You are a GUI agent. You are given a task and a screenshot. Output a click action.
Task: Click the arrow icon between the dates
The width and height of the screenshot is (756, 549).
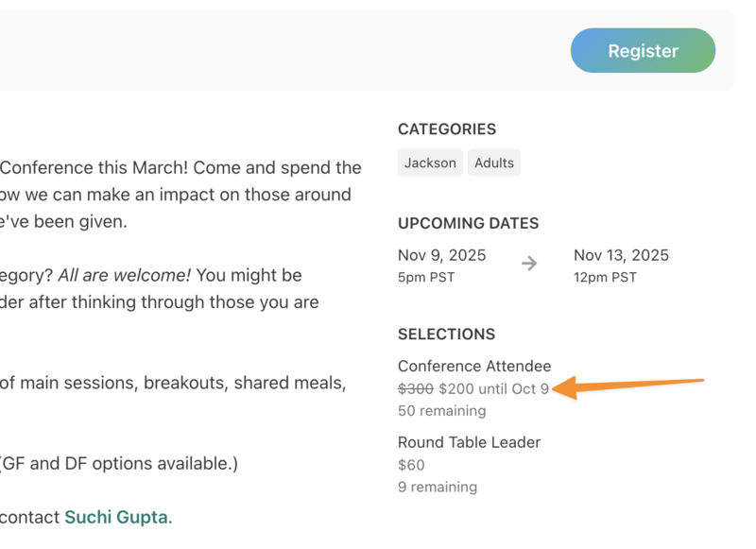pos(529,264)
